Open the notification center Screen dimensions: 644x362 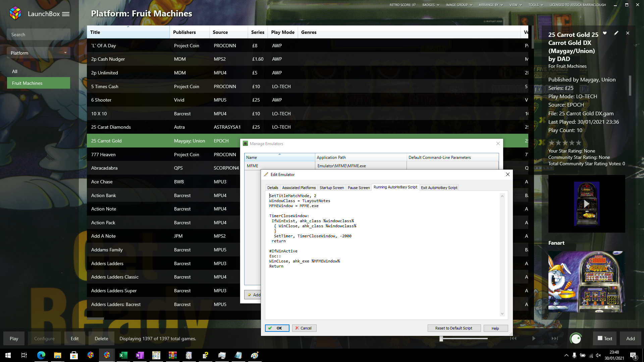point(633,355)
